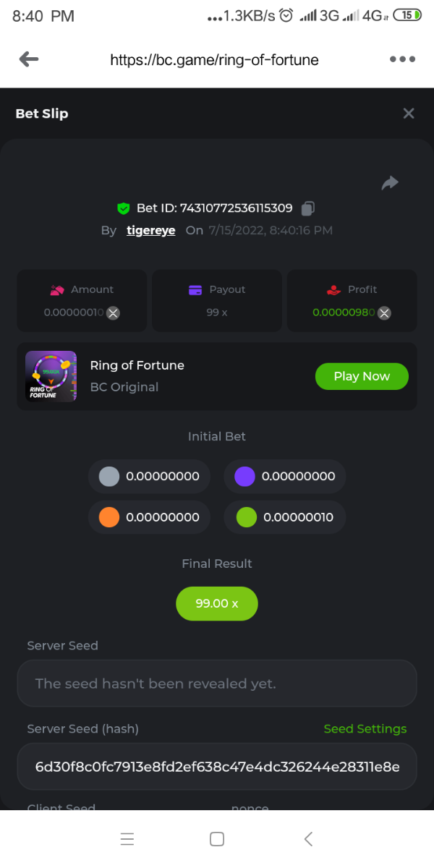Viewport: 434px width, 868px height.
Task: Tap the 99.00 x final result badge
Action: (x=217, y=603)
